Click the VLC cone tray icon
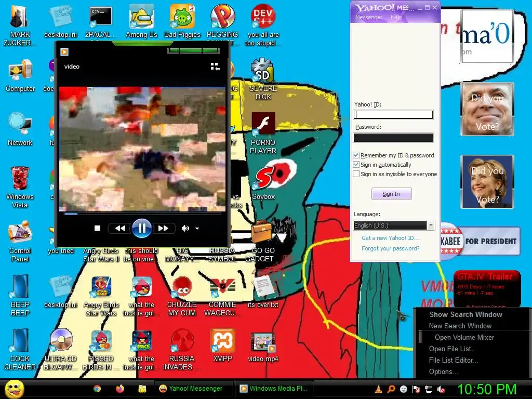The image size is (532, 399). [378, 389]
